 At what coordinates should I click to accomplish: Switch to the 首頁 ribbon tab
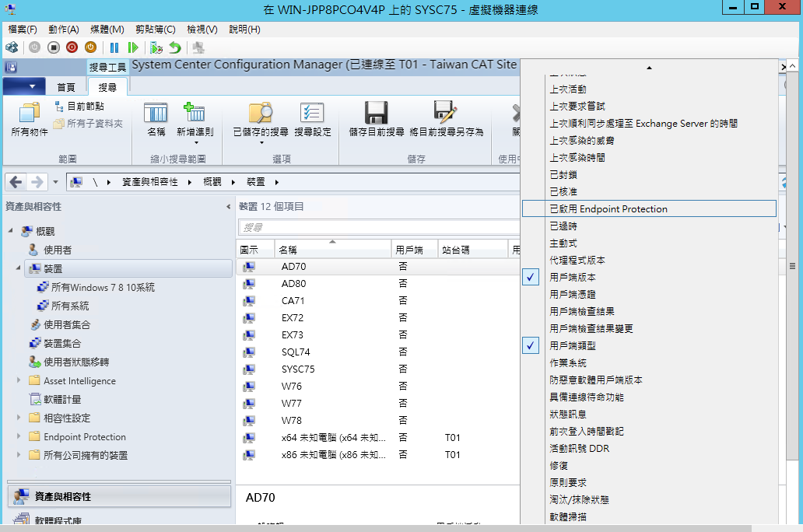coord(66,88)
